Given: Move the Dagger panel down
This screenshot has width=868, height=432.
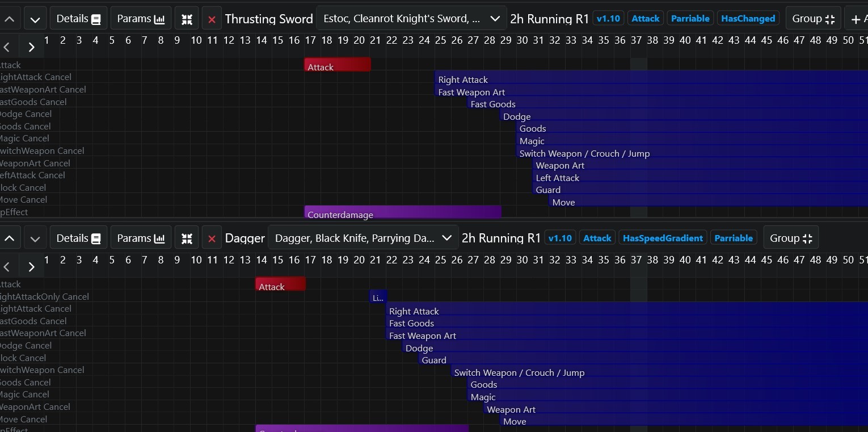Looking at the screenshot, I should [35, 238].
